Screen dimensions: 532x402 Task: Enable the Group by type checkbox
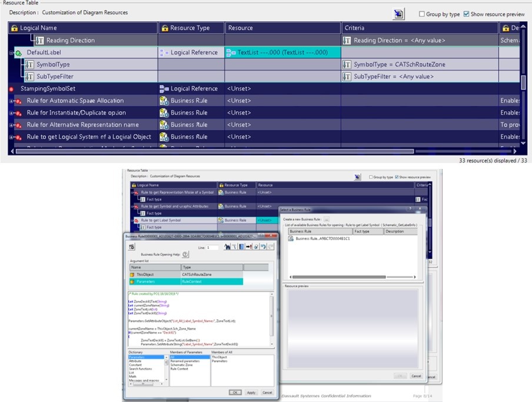tap(421, 14)
